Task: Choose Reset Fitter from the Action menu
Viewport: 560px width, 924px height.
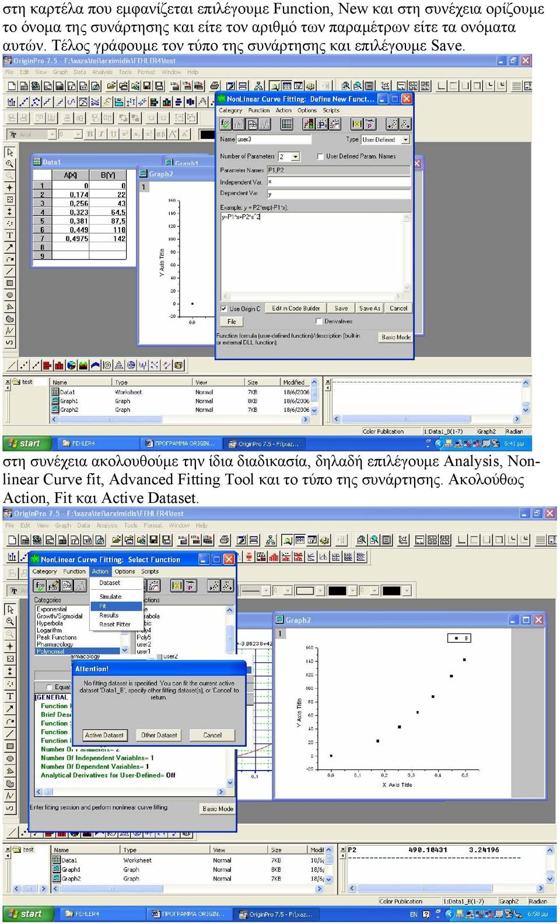Action: point(117,624)
